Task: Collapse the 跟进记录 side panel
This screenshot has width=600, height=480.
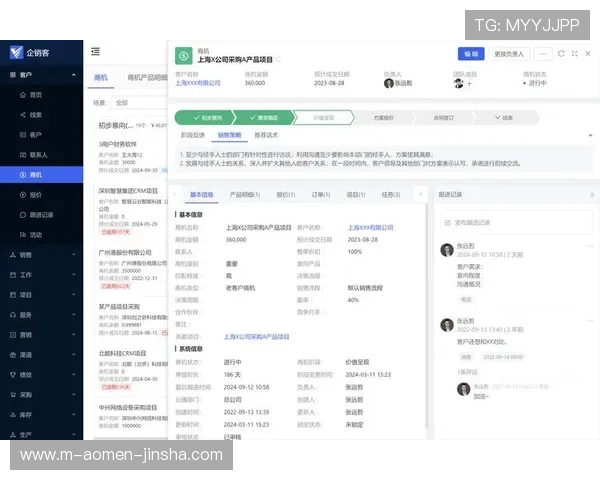Action: [592, 195]
